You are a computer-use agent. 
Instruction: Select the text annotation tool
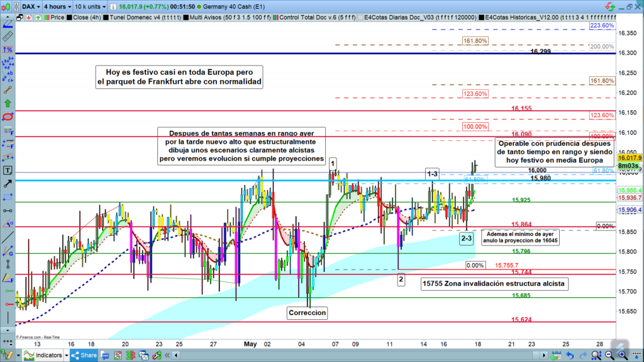[x=7, y=171]
